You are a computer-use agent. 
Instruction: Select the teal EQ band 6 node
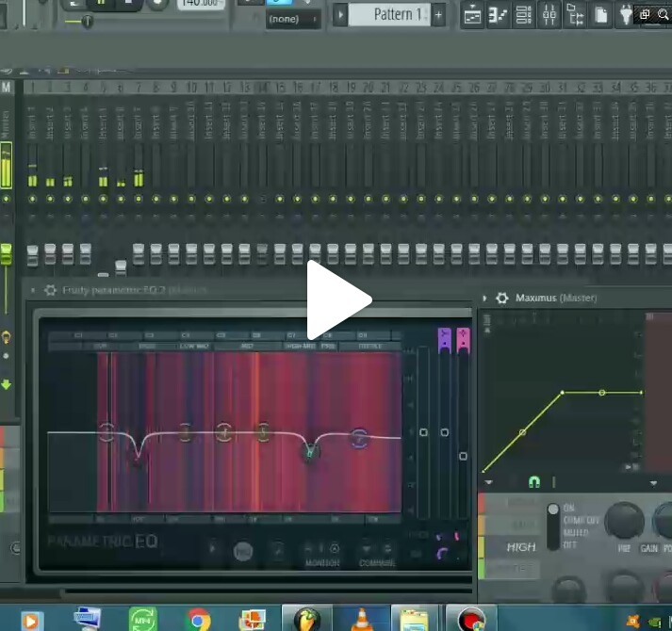click(x=310, y=451)
